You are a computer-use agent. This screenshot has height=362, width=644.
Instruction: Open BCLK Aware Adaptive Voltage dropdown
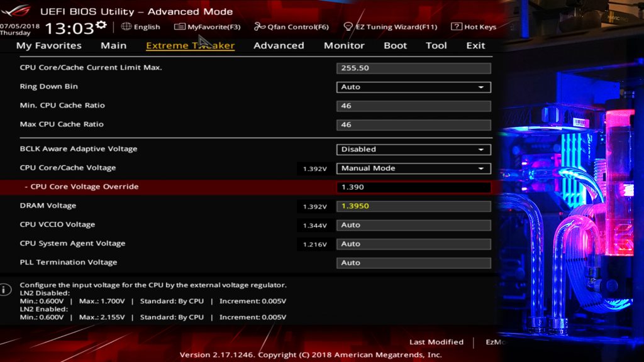pyautogui.click(x=414, y=150)
